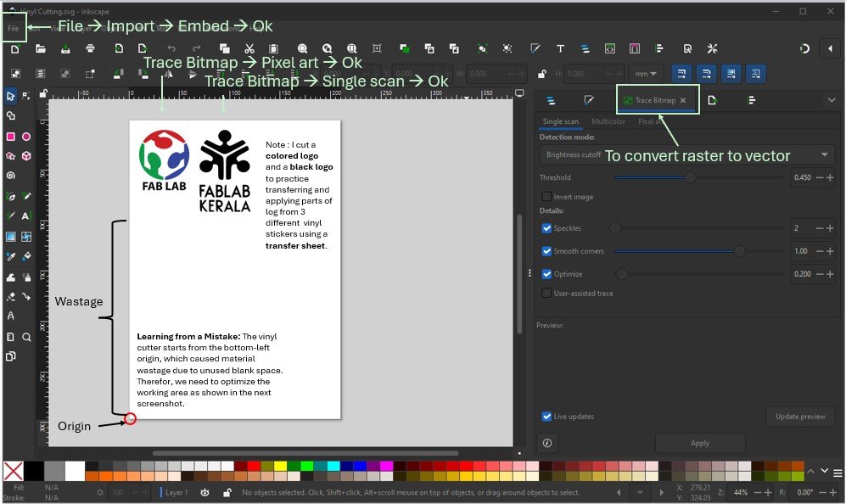Image resolution: width=846 pixels, height=504 pixels.
Task: Show next palette row down arrow
Action: point(825,471)
